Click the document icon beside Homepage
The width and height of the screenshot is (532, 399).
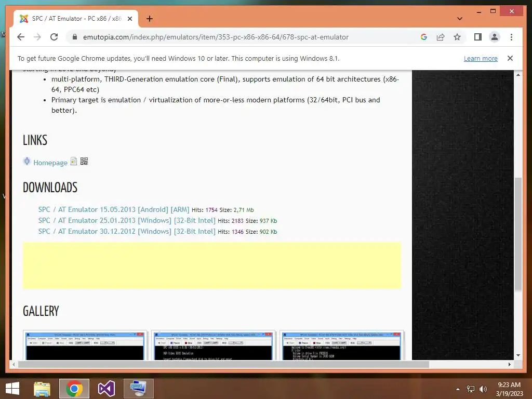pyautogui.click(x=74, y=161)
